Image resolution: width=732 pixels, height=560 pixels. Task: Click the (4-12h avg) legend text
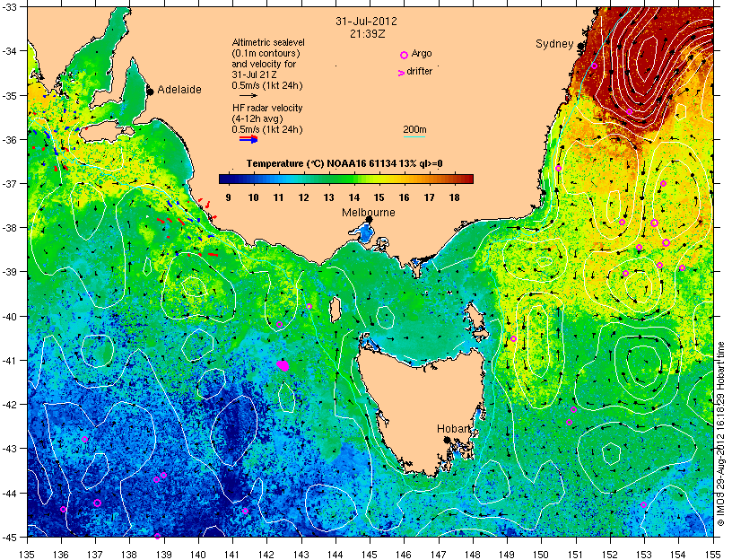[257, 118]
